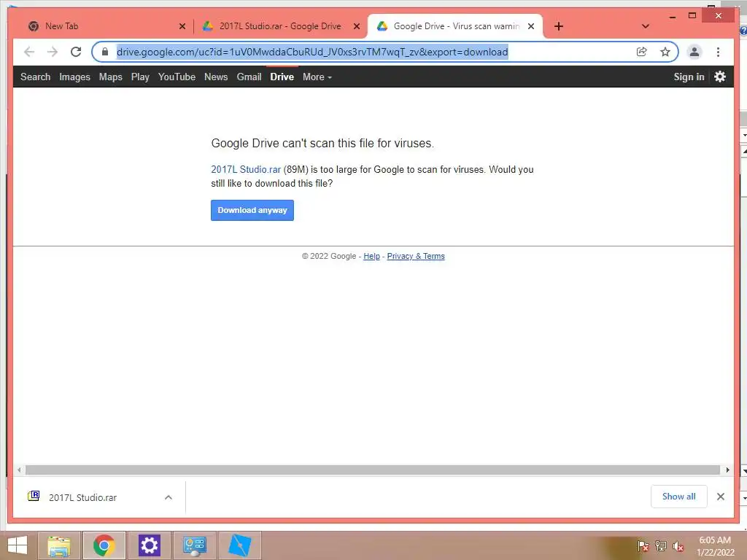747x560 pixels.
Task: Select Drive in Google bar
Action: coord(282,77)
